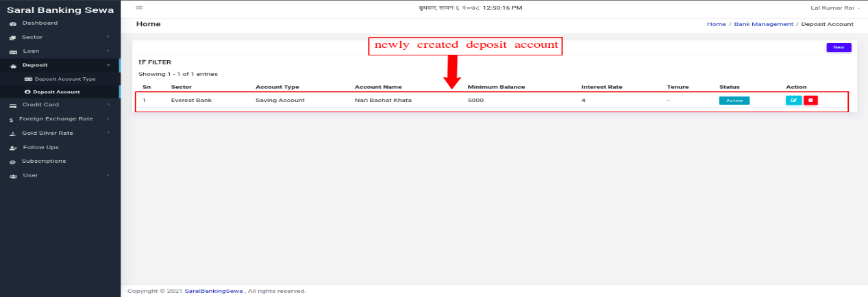
Task: Click the Status column header
Action: point(729,87)
